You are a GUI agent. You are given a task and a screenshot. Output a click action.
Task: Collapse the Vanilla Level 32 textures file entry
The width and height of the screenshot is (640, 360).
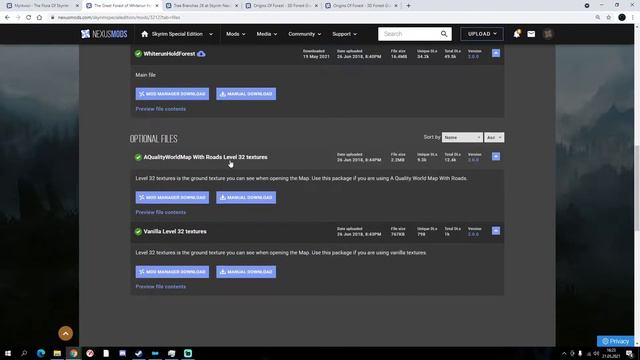pyautogui.click(x=496, y=231)
